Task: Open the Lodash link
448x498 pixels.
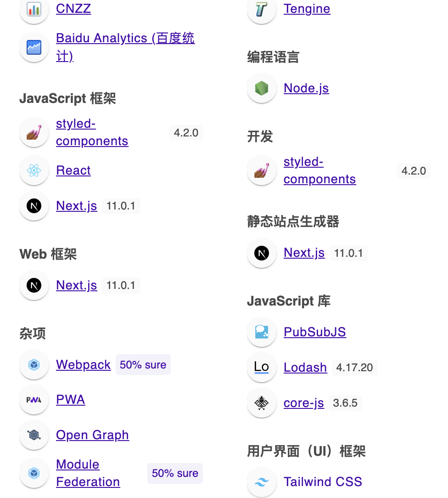Action: [x=305, y=368]
